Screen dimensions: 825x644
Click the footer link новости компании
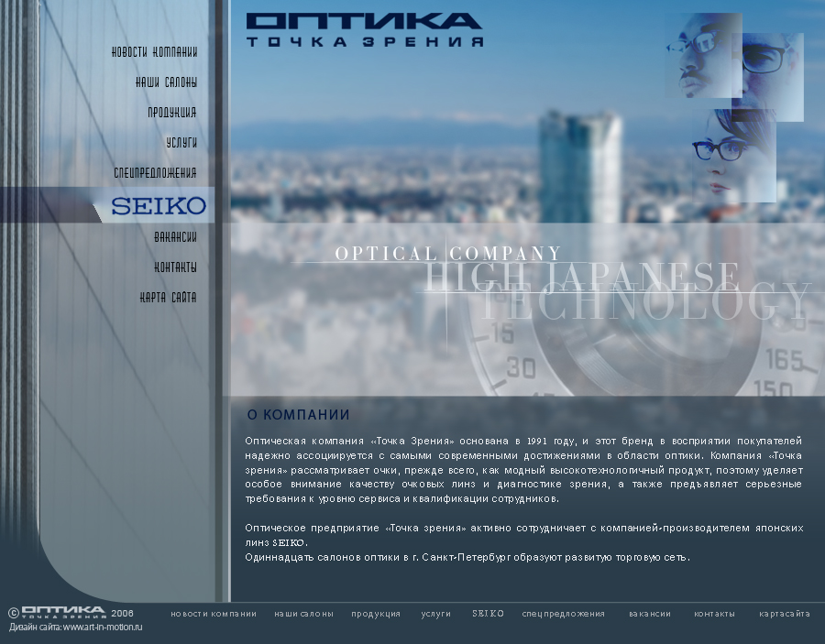tap(214, 614)
